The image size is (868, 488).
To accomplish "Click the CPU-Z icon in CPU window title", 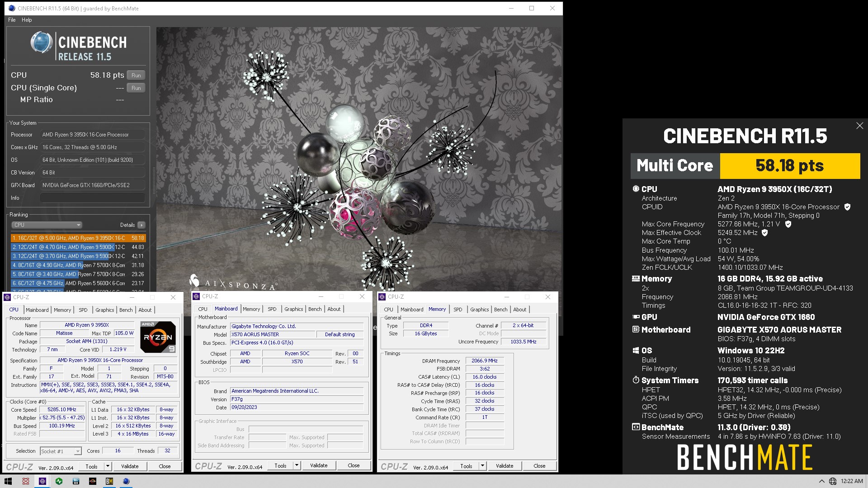I will tap(7, 297).
